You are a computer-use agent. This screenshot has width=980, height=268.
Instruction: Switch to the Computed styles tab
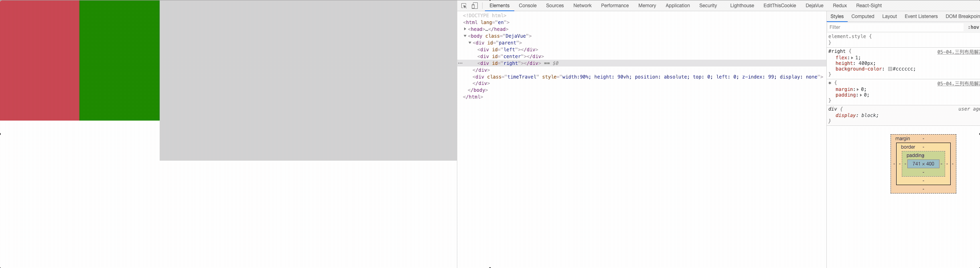tap(862, 16)
